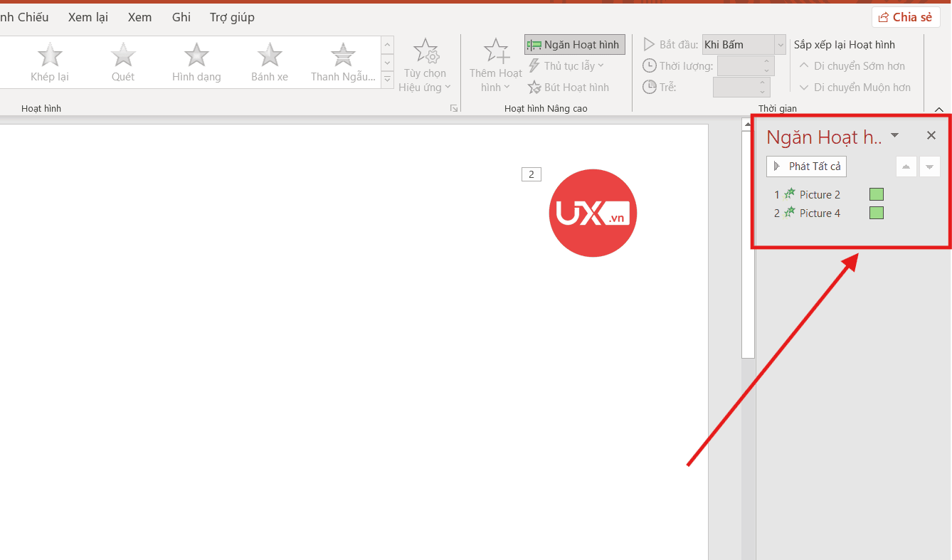The image size is (952, 560).
Task: Select the Khép lại animation effect
Action: 50,62
